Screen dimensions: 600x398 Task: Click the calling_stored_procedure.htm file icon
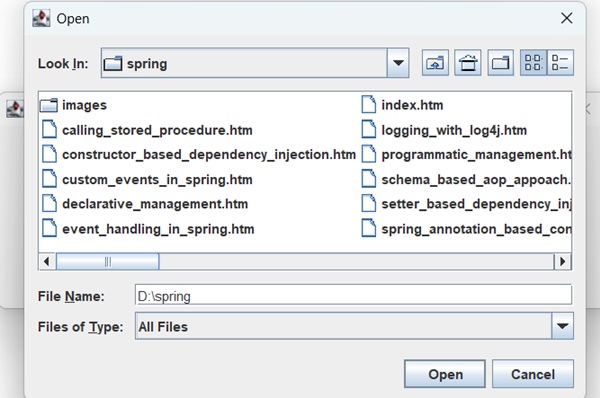click(49, 129)
